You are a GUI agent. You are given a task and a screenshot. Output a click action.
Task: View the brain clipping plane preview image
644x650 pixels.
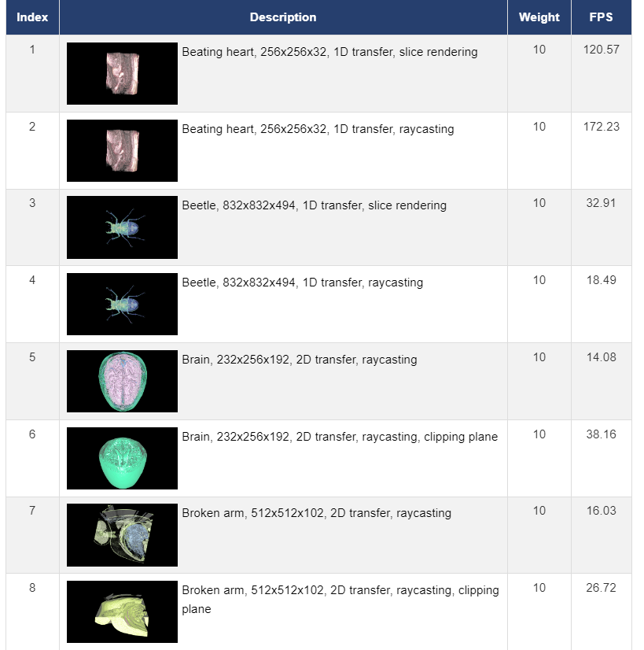(x=122, y=458)
